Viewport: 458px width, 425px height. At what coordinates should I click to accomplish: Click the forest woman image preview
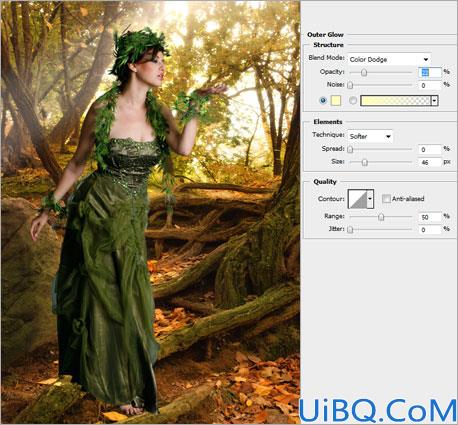coord(150,212)
